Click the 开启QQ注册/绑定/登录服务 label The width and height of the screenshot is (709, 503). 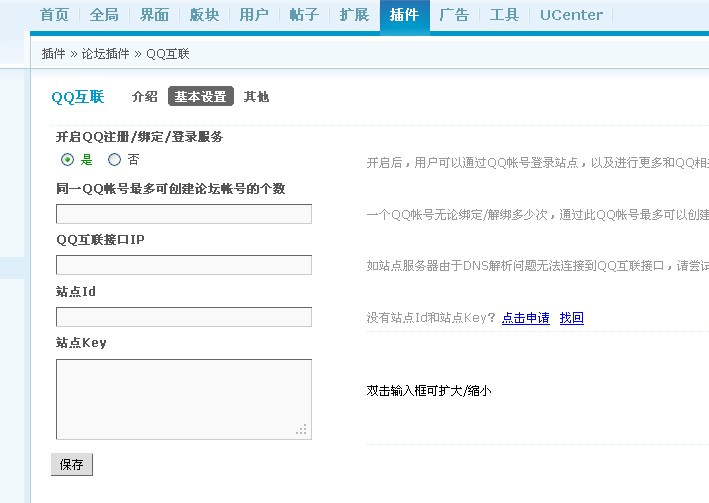click(x=140, y=137)
